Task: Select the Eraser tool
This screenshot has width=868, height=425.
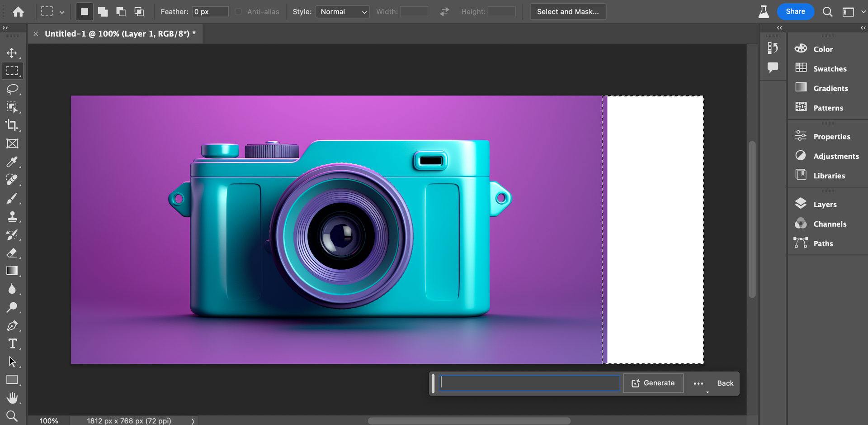Action: [12, 253]
